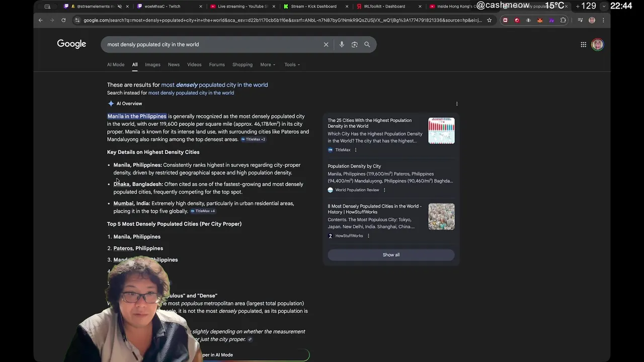
Task: Click 'Pateros, Philippines' list item
Action: pos(138,248)
